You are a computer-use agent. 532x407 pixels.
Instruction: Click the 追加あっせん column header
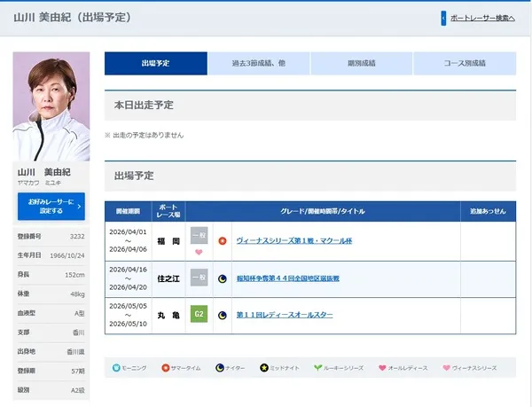(x=488, y=211)
